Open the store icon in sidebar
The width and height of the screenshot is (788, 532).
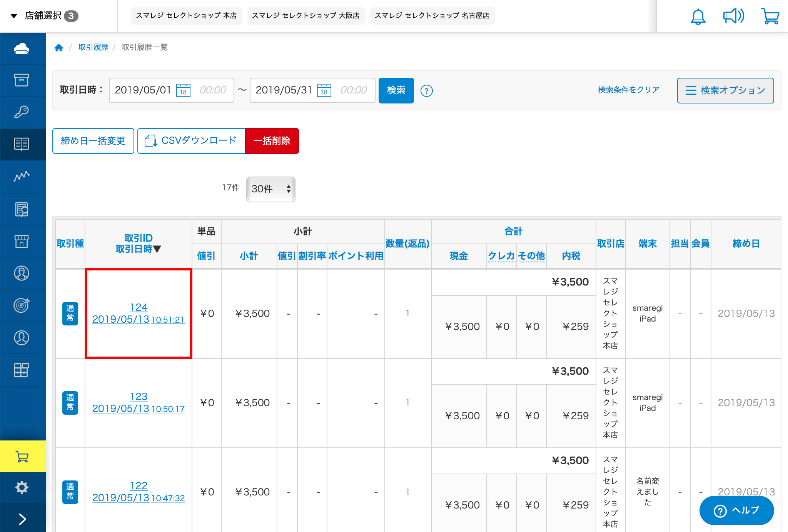coord(22,241)
